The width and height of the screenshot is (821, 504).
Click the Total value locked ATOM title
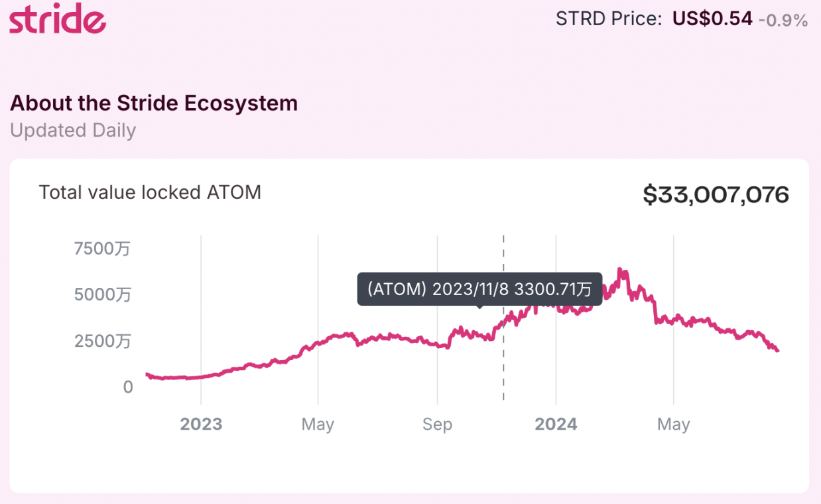pos(150,192)
